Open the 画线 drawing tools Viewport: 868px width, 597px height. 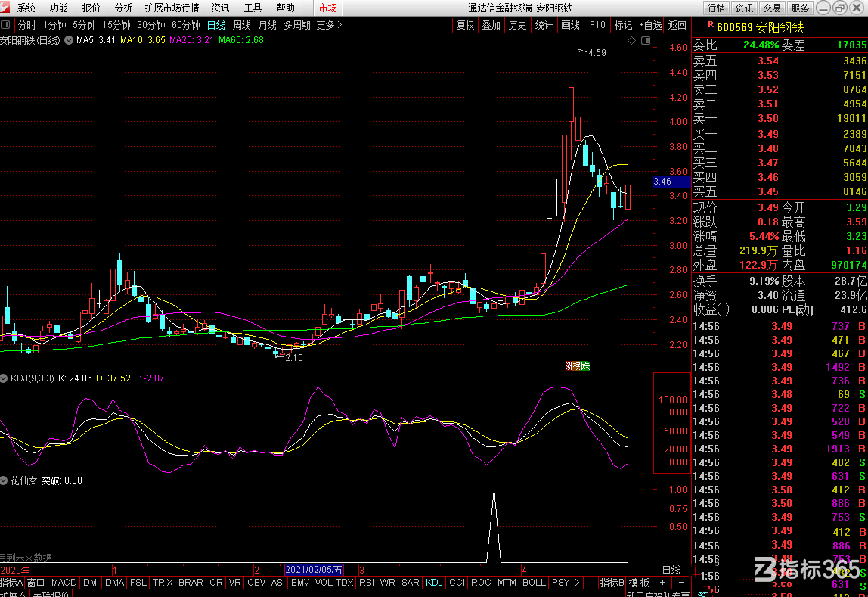570,25
